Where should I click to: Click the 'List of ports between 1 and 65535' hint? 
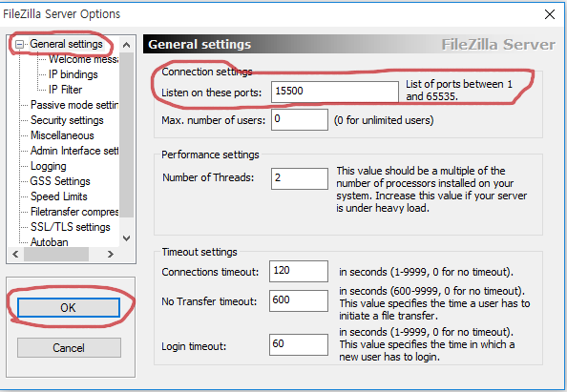[459, 91]
